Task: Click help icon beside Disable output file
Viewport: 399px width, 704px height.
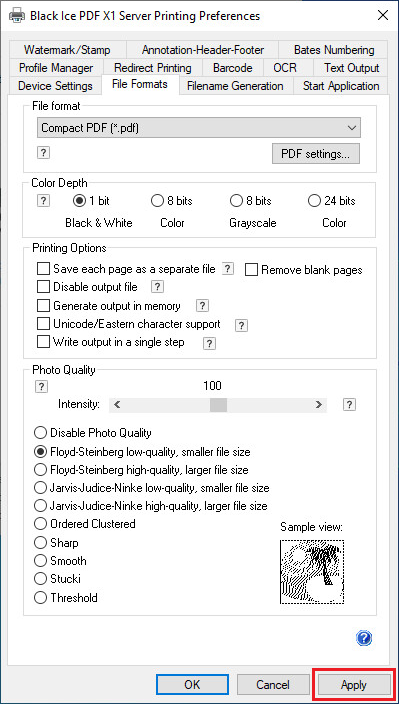Action: pos(158,286)
